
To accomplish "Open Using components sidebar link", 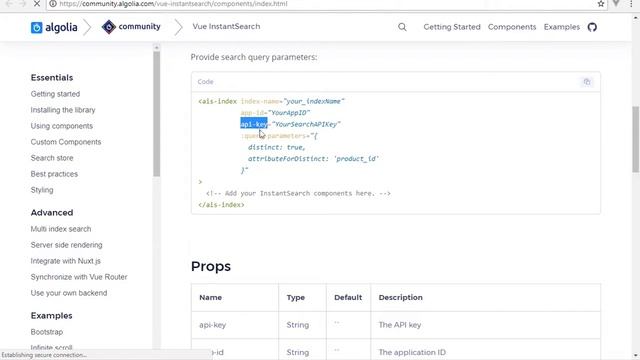I will click(62, 126).
